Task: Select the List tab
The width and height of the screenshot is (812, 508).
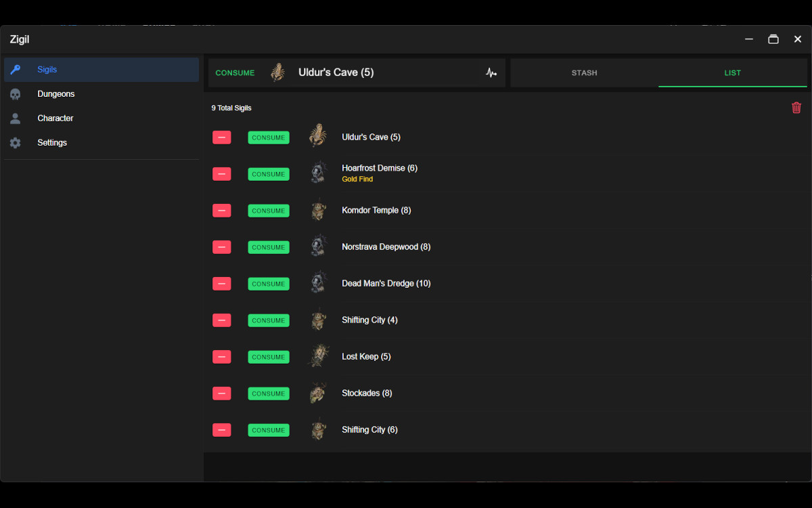Action: tap(732, 73)
